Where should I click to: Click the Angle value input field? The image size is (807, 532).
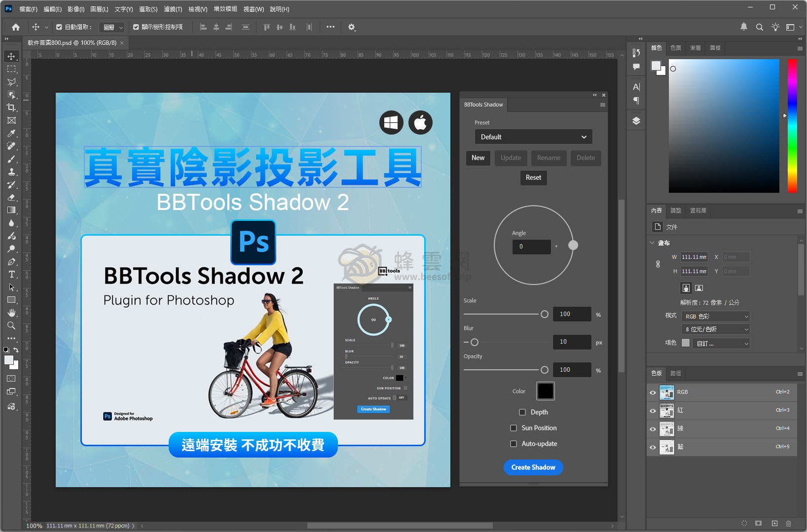pos(532,247)
